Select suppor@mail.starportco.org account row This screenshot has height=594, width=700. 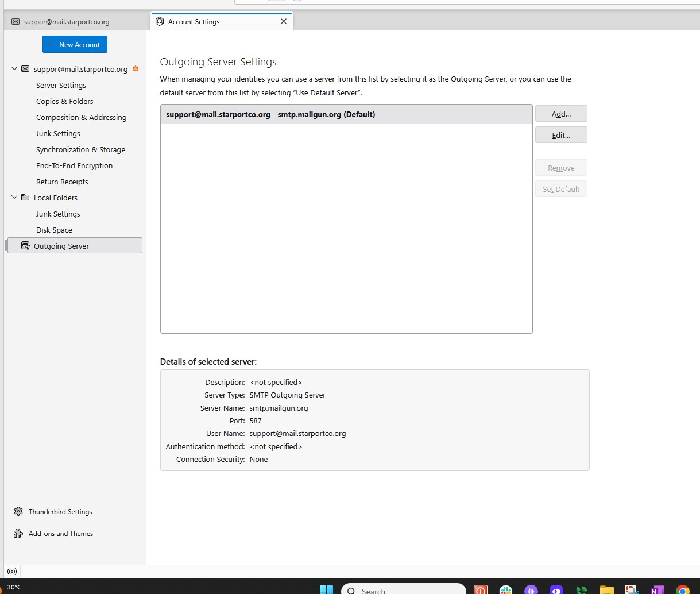75,69
